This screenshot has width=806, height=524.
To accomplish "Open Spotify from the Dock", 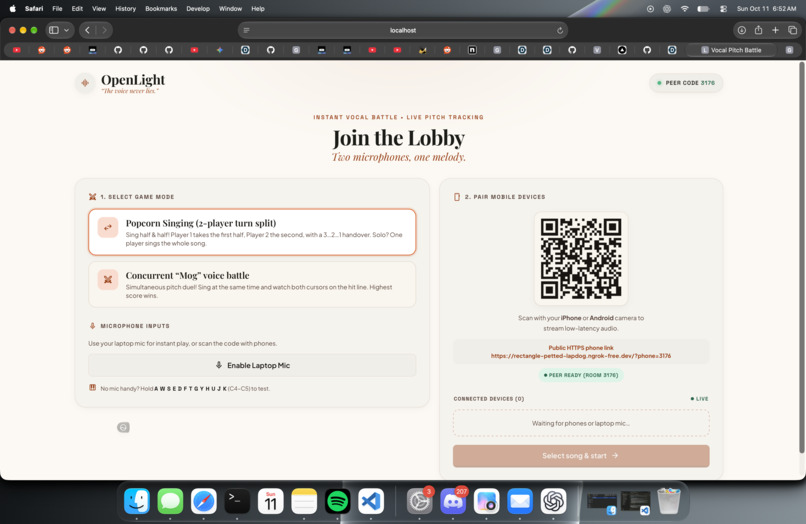I will (x=337, y=501).
